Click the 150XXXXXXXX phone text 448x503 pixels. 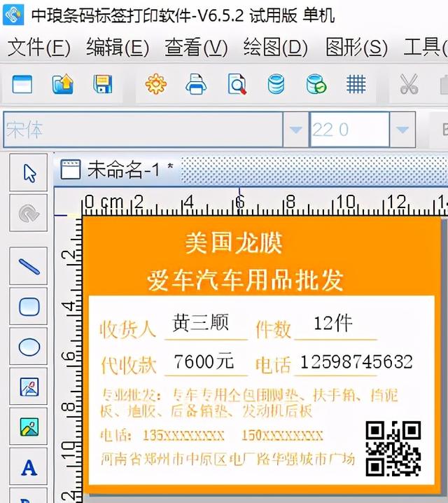click(x=282, y=435)
